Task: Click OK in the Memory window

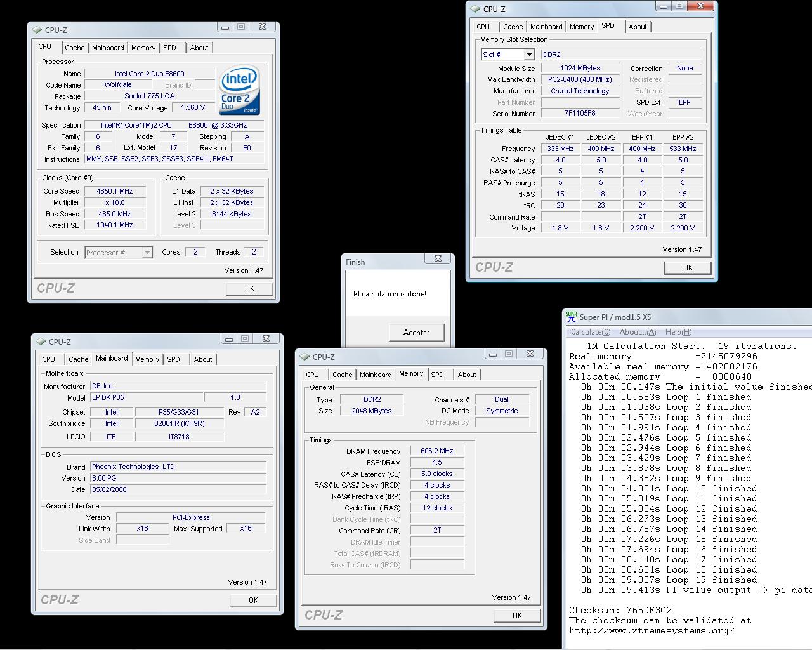Action: coord(517,615)
